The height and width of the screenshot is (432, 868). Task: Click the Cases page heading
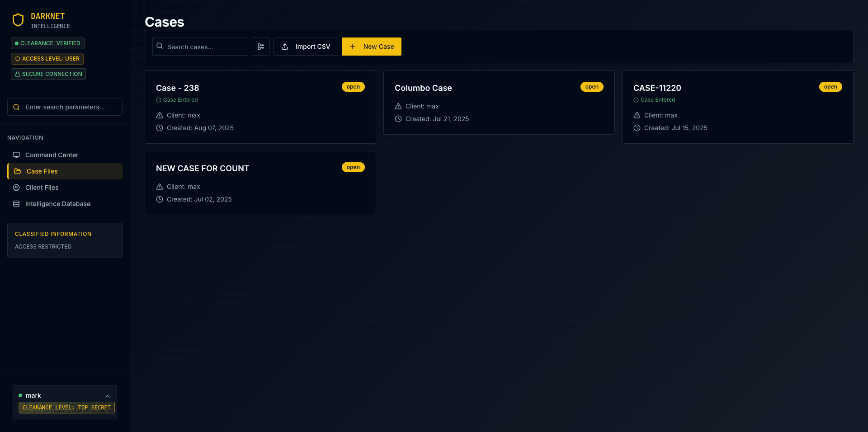point(165,22)
